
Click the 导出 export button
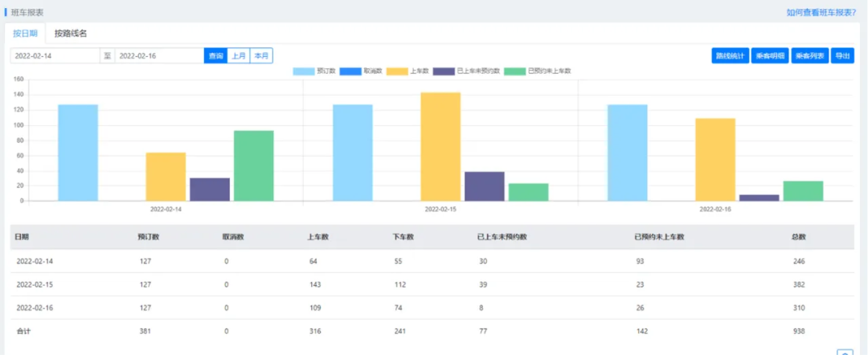(842, 56)
